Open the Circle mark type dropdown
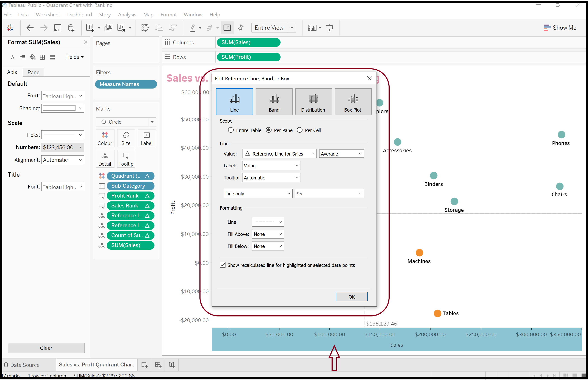Viewport: 588px width, 380px height. pos(126,122)
